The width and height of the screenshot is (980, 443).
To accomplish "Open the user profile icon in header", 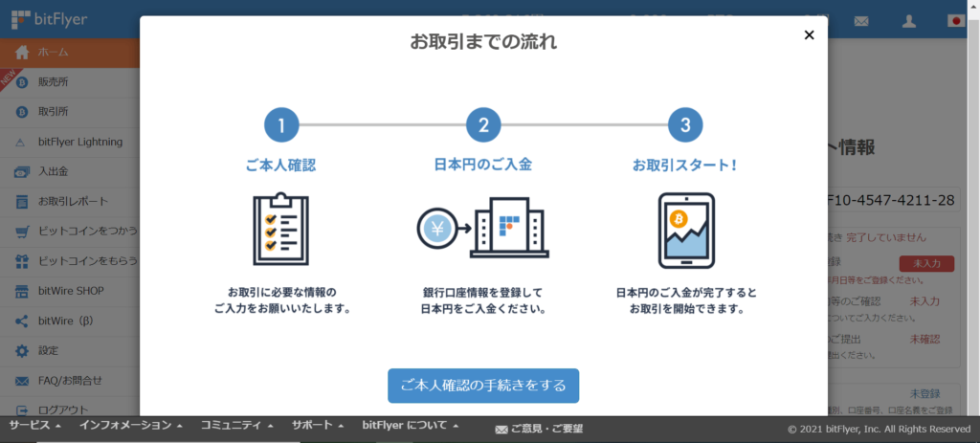I will (x=909, y=21).
